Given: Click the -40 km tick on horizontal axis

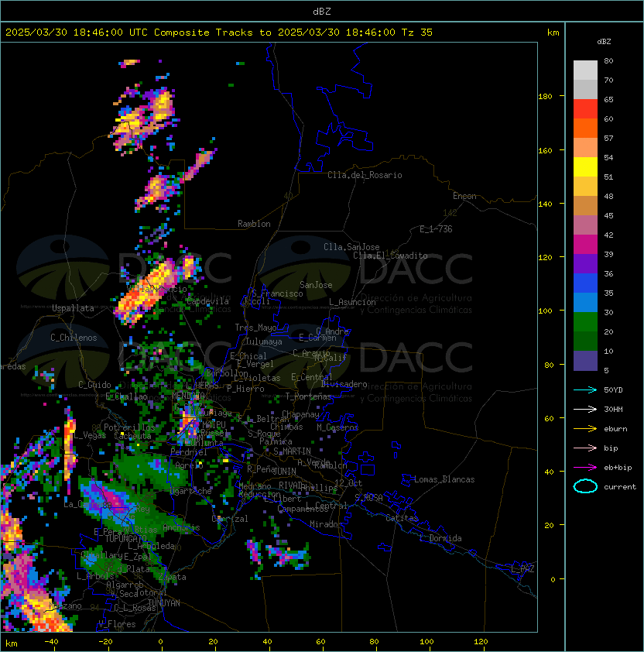Looking at the screenshot, I should (x=52, y=642).
